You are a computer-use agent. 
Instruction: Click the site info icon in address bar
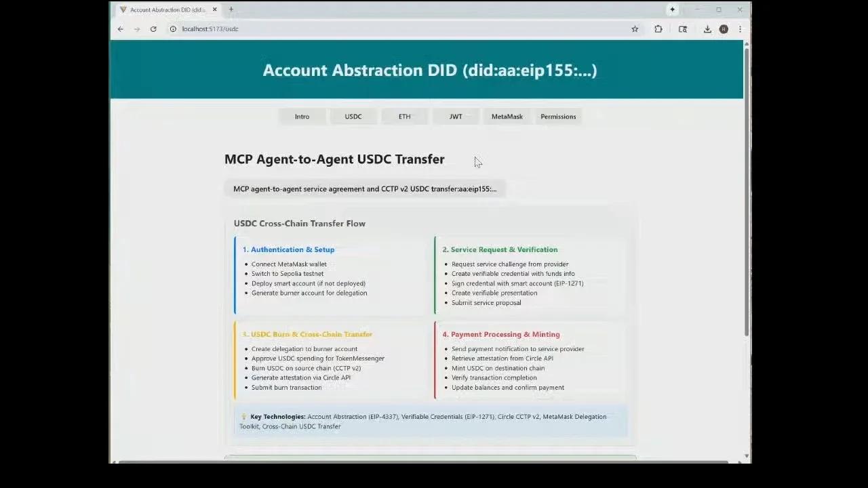[174, 29]
